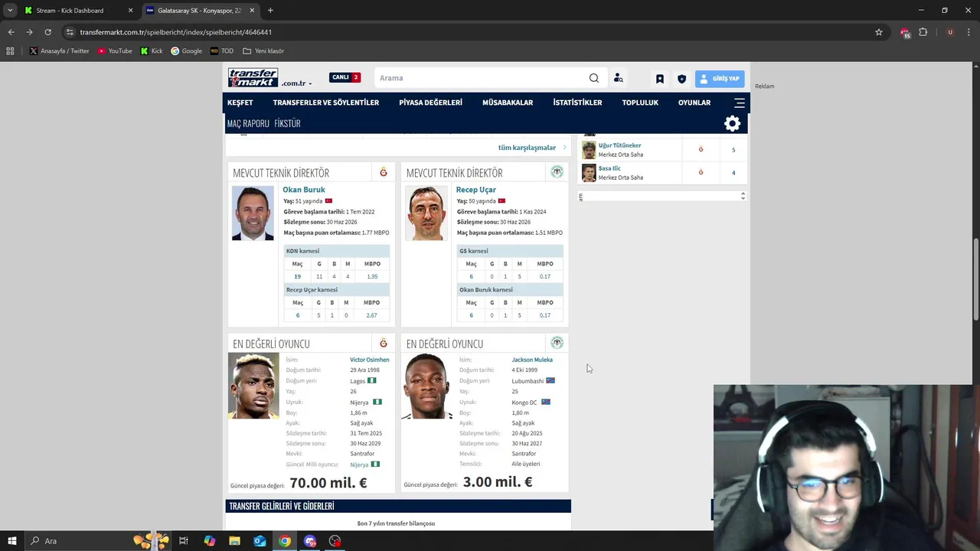Open Task View on taskbar
The image size is (980, 551).
(x=184, y=541)
